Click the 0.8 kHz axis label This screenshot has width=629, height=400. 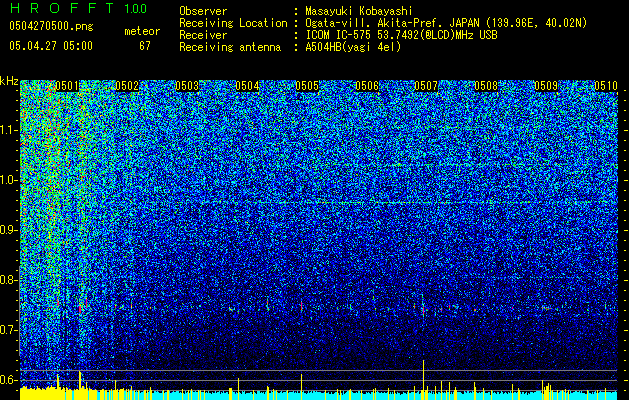(x=9, y=280)
